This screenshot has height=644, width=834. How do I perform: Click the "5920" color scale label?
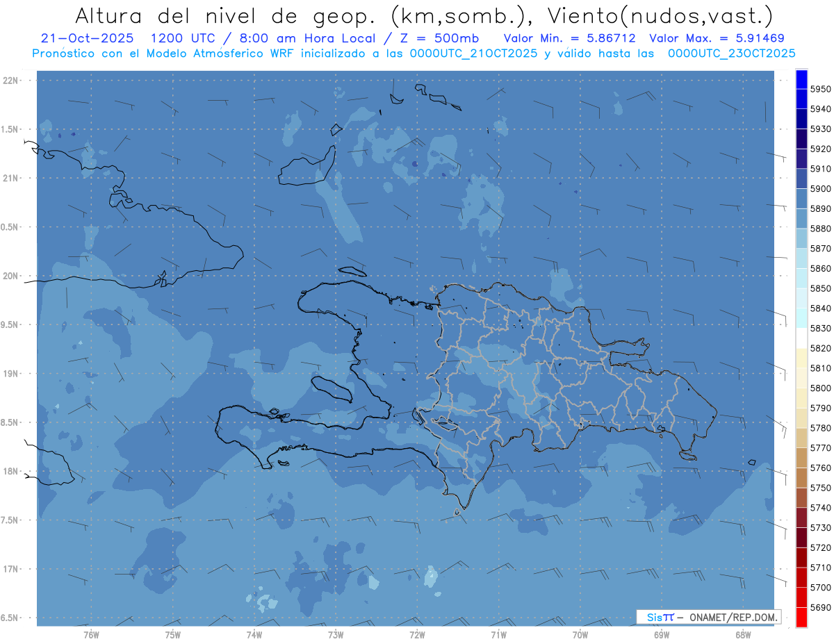(x=821, y=149)
